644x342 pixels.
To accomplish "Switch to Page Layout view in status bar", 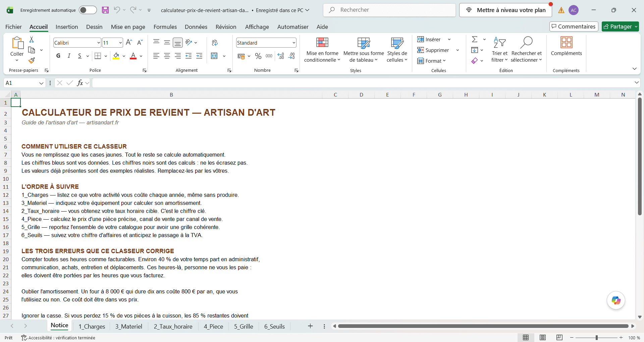I will pos(543,338).
